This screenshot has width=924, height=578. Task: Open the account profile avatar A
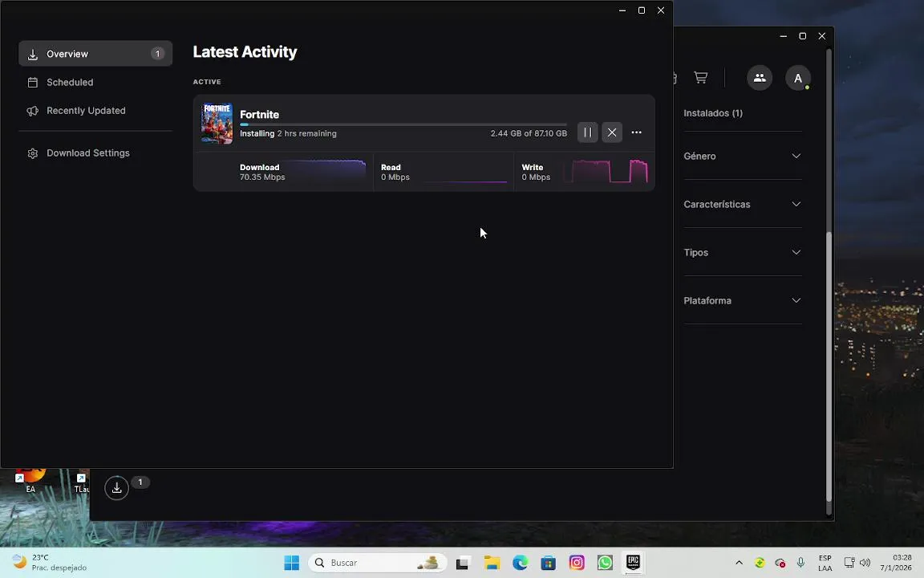(x=798, y=78)
